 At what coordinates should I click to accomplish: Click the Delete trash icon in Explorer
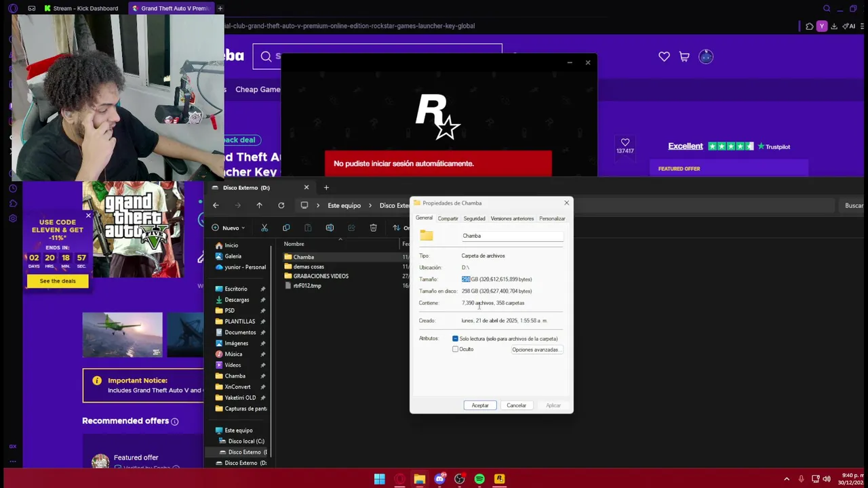coord(373,228)
